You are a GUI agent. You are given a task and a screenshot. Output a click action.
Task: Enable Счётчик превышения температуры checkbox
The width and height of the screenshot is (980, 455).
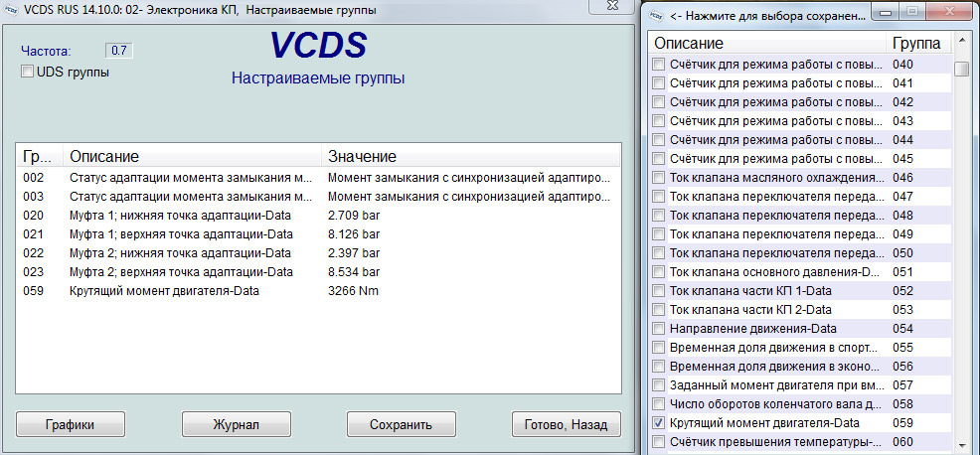659,442
